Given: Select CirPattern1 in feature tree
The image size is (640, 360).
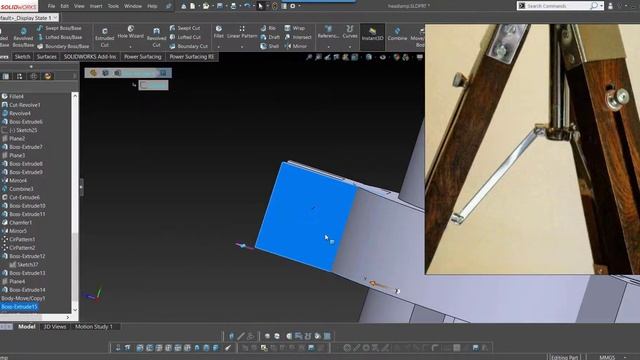Looking at the screenshot, I should coord(19,239).
